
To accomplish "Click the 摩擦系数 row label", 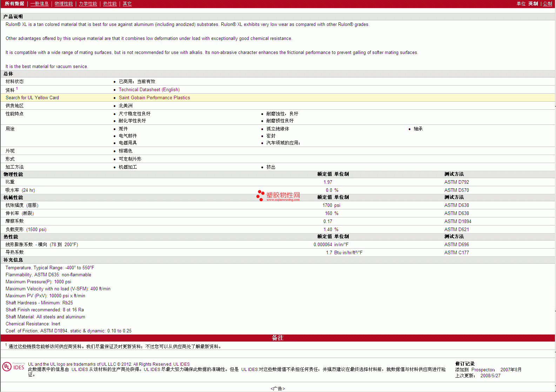I will [x=14, y=221].
